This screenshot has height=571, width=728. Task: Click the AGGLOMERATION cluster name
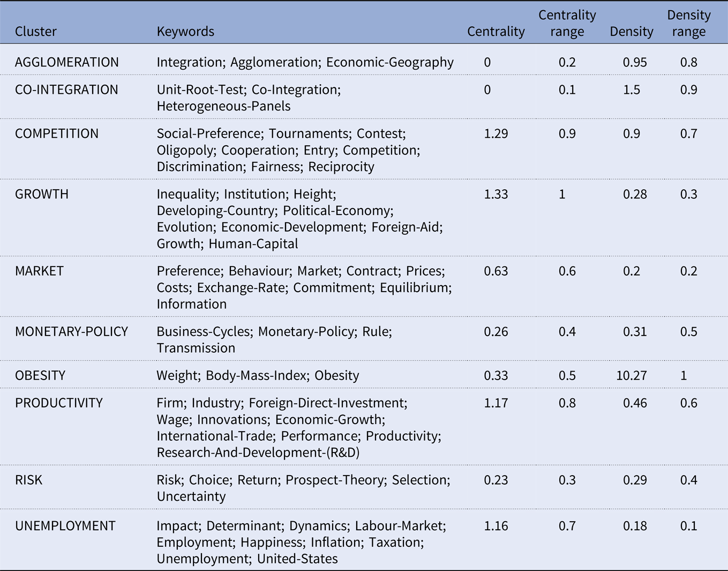click(x=67, y=62)
